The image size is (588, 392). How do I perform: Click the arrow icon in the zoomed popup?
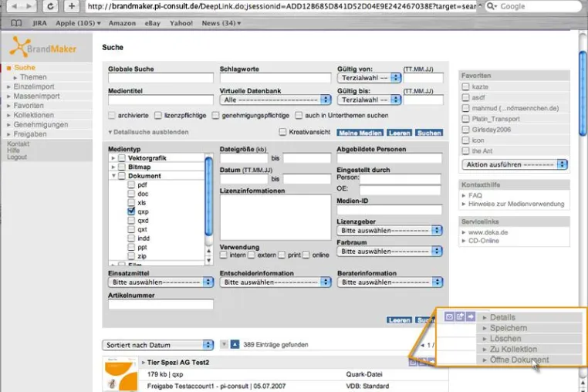471,317
